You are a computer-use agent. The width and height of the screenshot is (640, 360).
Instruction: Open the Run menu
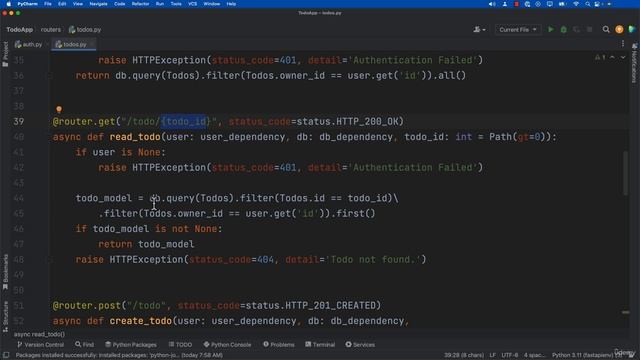[160, 4]
